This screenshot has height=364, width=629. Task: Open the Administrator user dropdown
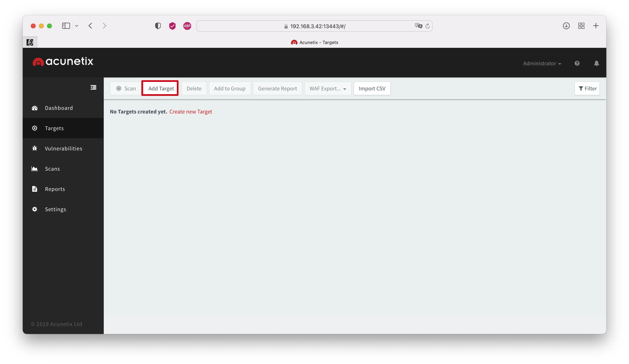tap(542, 64)
